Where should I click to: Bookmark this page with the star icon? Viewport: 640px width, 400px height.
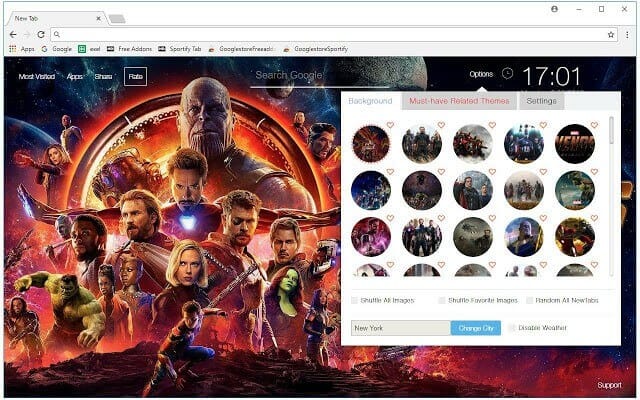click(611, 35)
